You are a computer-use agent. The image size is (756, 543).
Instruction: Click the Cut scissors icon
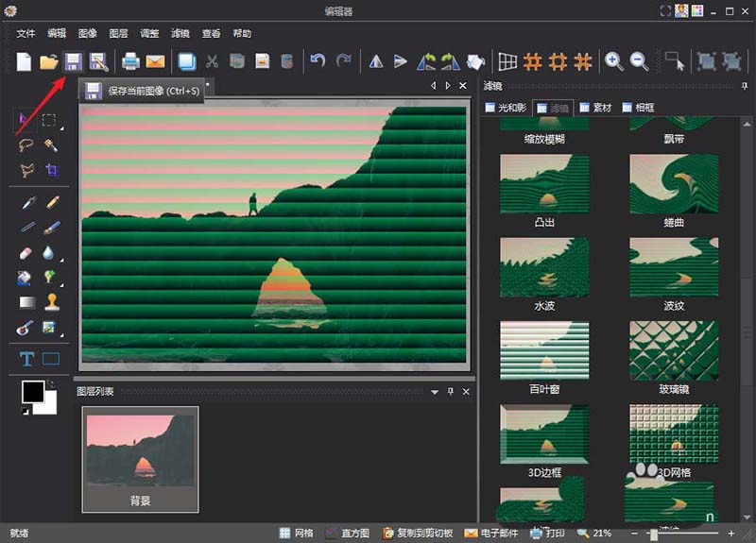(x=212, y=61)
